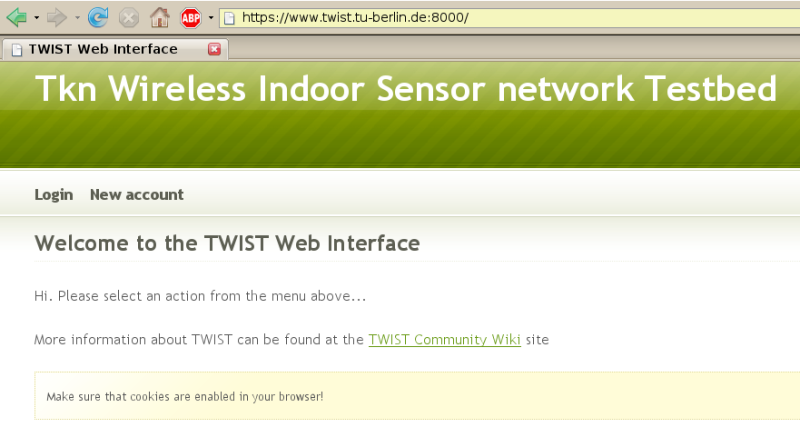This screenshot has width=800, height=437.
Task: Reload the page with the refresh icon
Action: (97, 17)
